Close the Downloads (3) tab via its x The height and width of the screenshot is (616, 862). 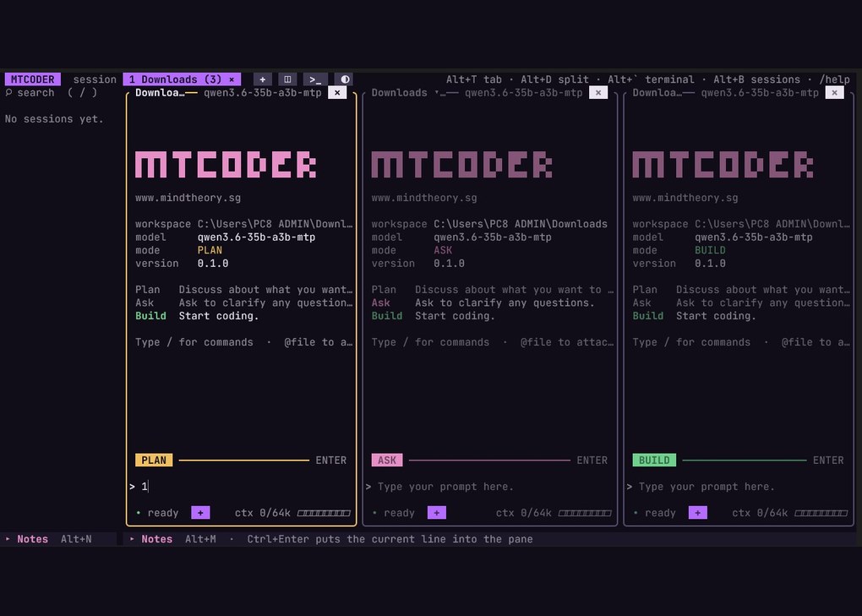[232, 79]
